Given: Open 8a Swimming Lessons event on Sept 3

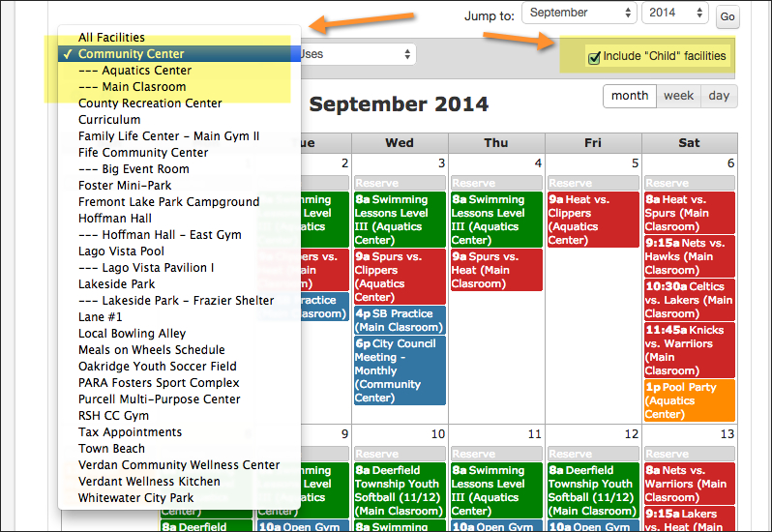Looking at the screenshot, I should pos(400,220).
